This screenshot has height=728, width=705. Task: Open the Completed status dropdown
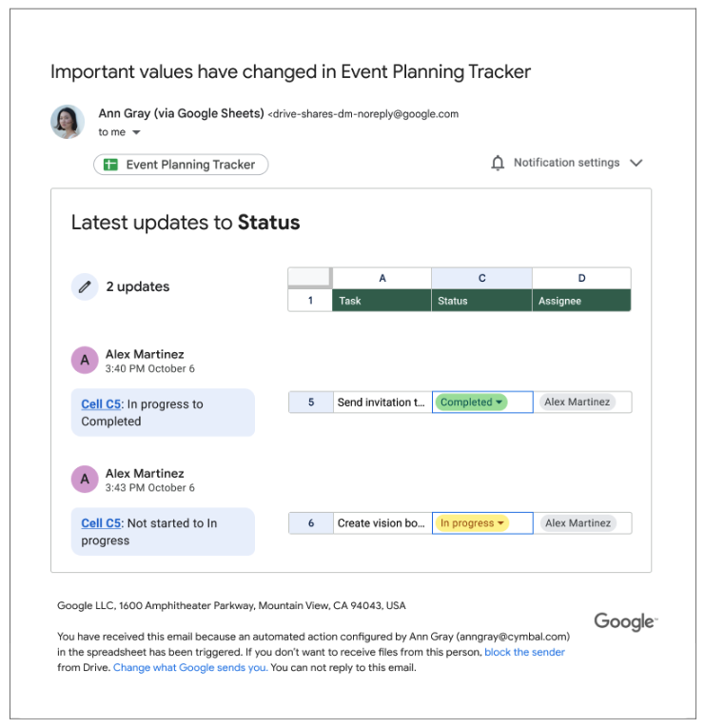(499, 403)
